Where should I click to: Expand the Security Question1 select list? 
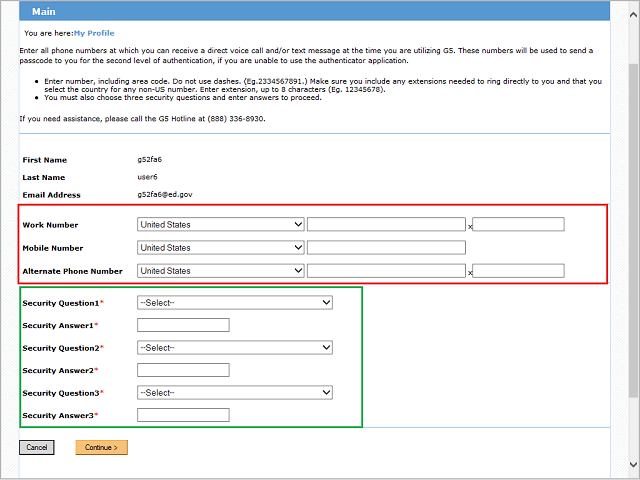[235, 302]
